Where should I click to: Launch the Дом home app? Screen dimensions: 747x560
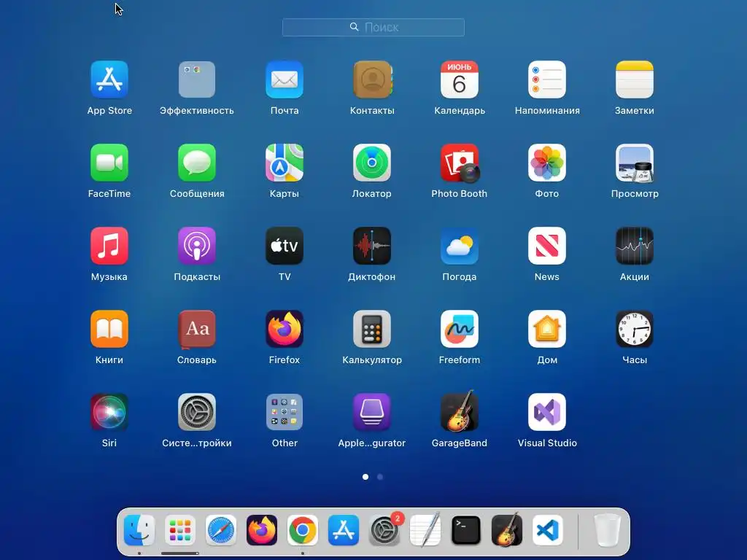547,329
